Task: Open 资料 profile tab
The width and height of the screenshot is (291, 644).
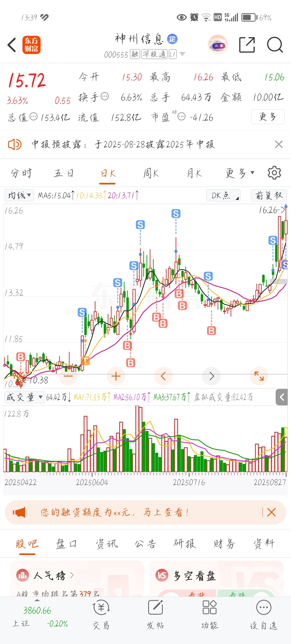Action: pos(264,544)
